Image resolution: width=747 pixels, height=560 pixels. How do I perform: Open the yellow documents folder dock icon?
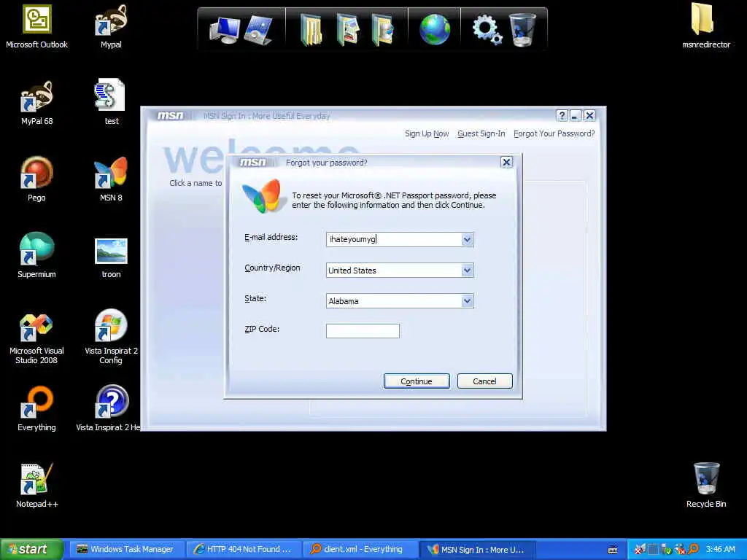(x=311, y=30)
